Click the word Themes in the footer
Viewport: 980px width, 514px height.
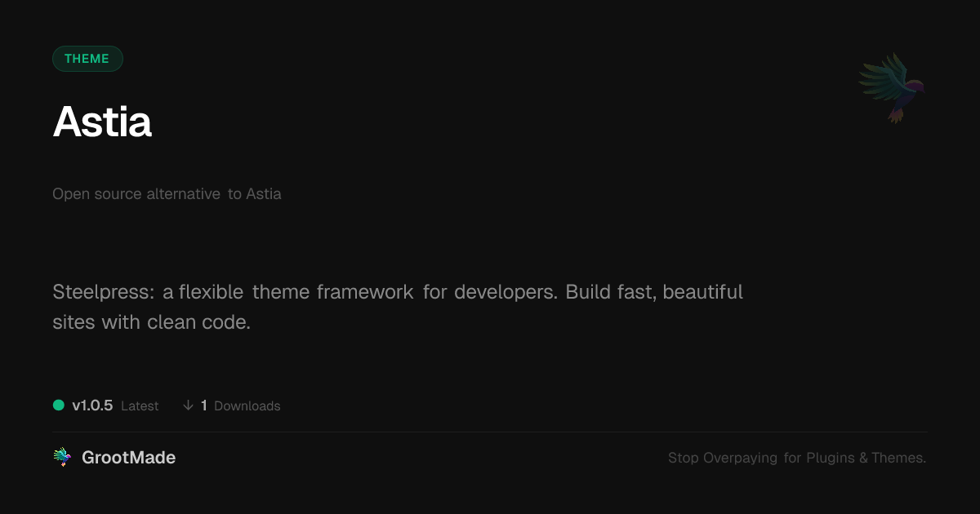(898, 458)
